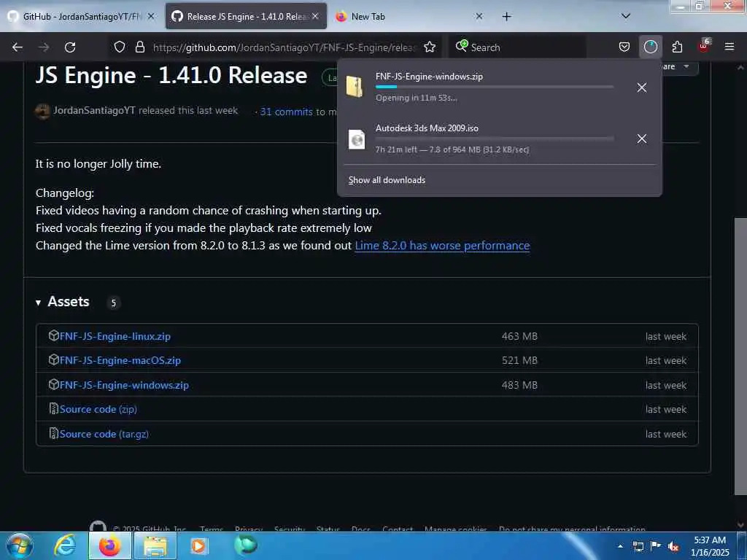
Task: Open the muted volume tray icon
Action: pyautogui.click(x=673, y=547)
